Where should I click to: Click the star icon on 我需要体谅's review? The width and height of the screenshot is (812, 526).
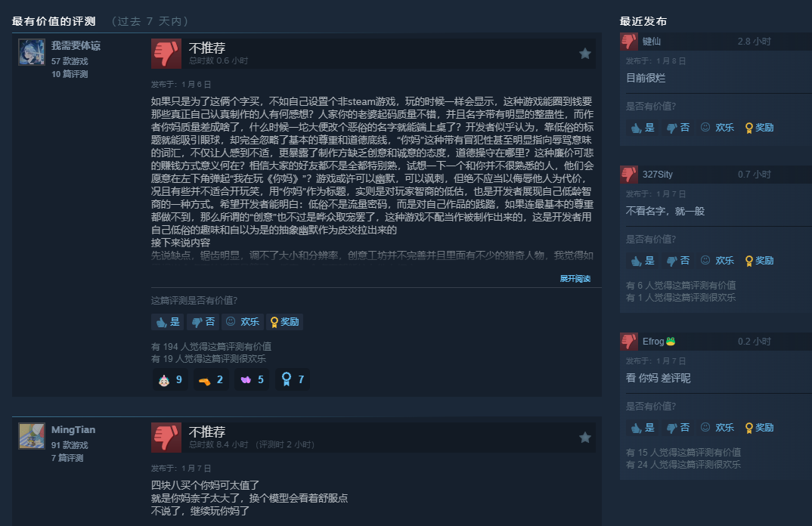tap(584, 54)
